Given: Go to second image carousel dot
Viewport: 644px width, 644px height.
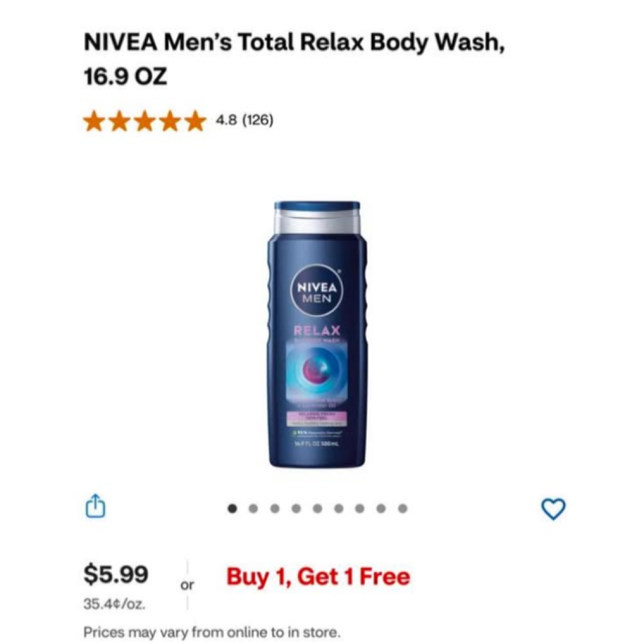Looking at the screenshot, I should (x=253, y=509).
